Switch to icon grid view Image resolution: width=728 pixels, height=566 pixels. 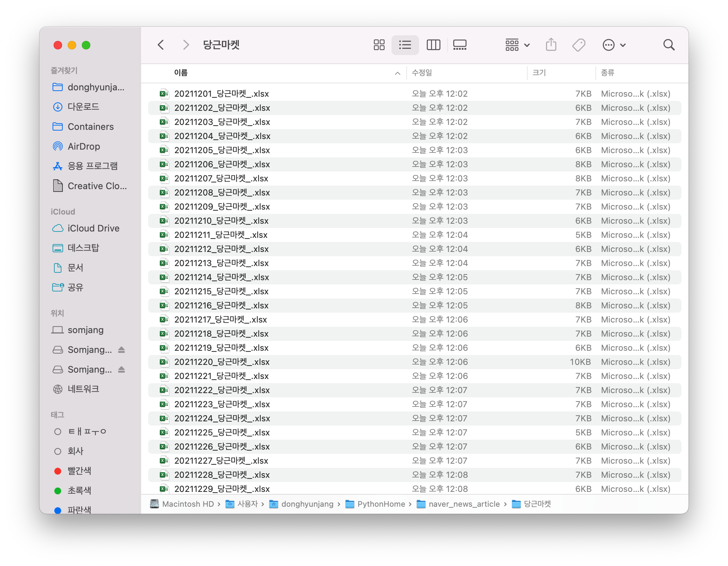(379, 45)
